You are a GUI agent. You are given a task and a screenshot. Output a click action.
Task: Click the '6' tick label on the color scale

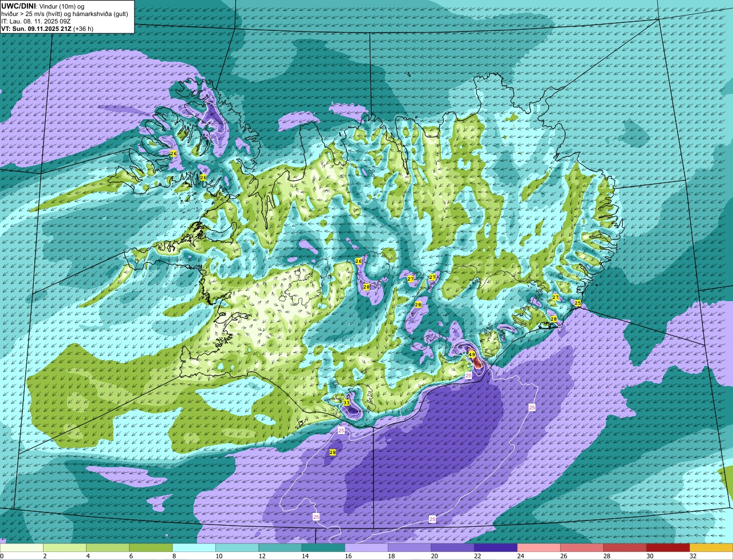pos(130,556)
